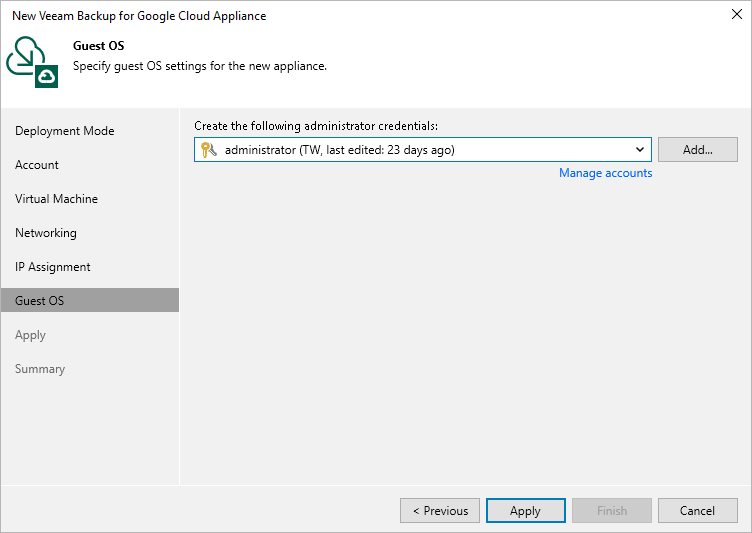Go to the IP Assignment step

(52, 267)
